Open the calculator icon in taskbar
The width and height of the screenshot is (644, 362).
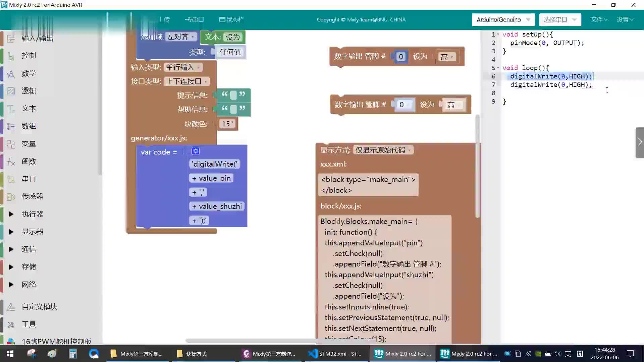(x=73, y=354)
